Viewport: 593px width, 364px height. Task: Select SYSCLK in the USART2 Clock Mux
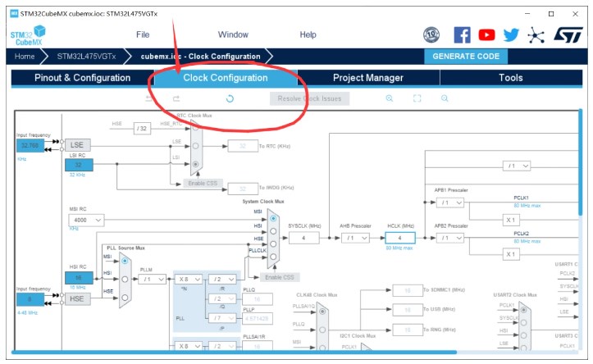(x=523, y=323)
